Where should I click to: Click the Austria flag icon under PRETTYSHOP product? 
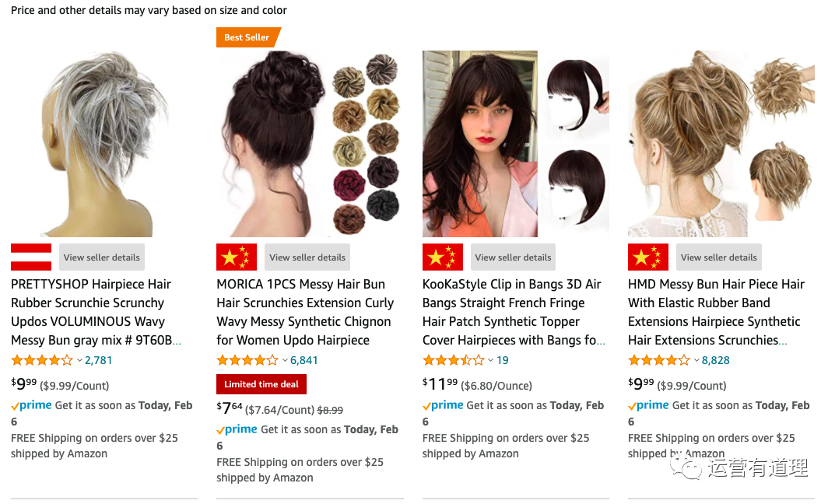click(31, 257)
